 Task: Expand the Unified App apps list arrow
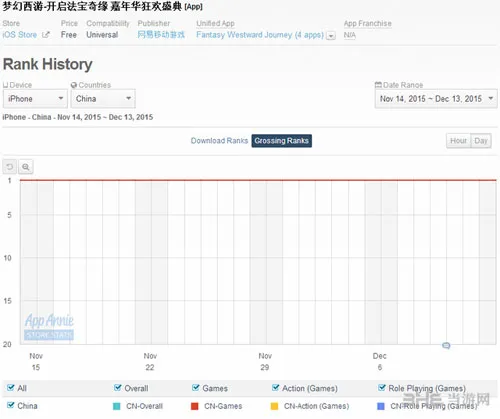(x=331, y=35)
